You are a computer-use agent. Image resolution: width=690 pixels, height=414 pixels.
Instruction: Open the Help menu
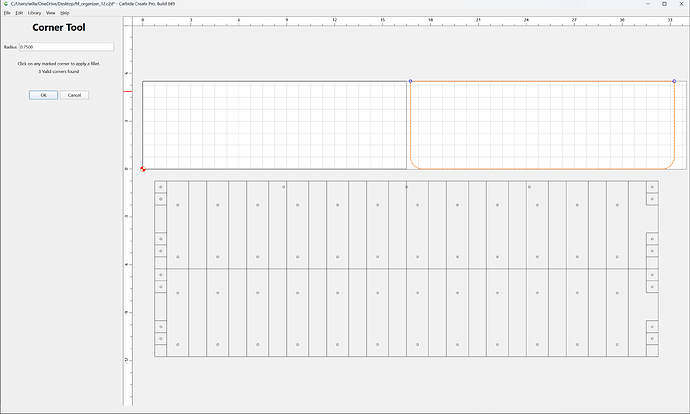click(65, 13)
